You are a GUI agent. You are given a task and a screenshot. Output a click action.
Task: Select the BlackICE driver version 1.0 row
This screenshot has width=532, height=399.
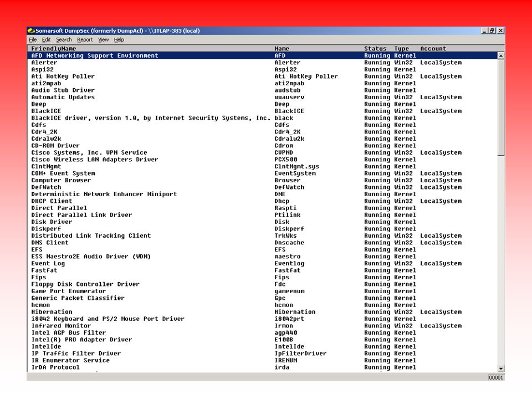[262, 118]
